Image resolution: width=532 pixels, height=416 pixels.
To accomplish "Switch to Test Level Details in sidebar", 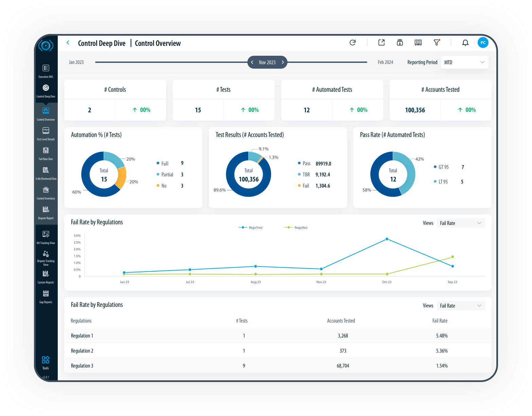I will pos(46,133).
